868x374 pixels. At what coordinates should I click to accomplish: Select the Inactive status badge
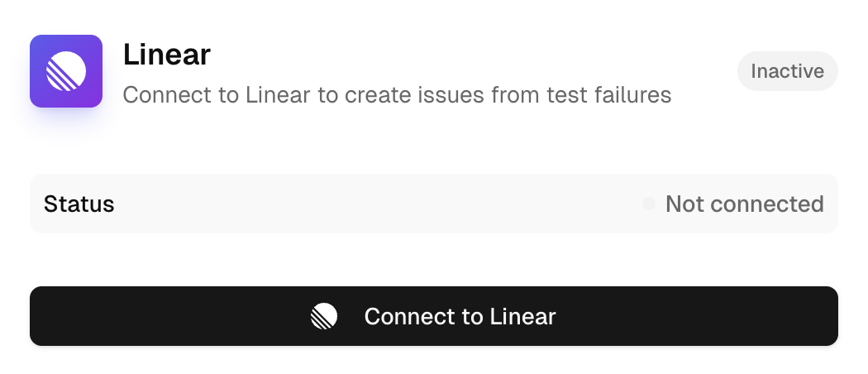tap(787, 71)
